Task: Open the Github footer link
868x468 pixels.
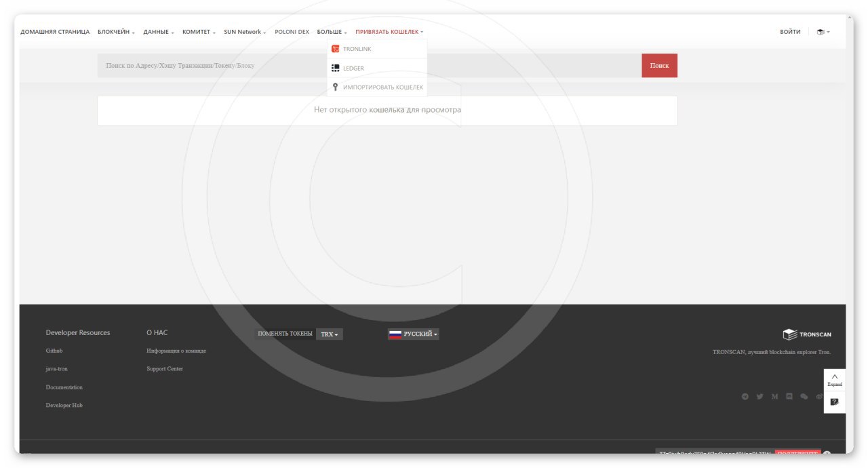Action: 54,351
